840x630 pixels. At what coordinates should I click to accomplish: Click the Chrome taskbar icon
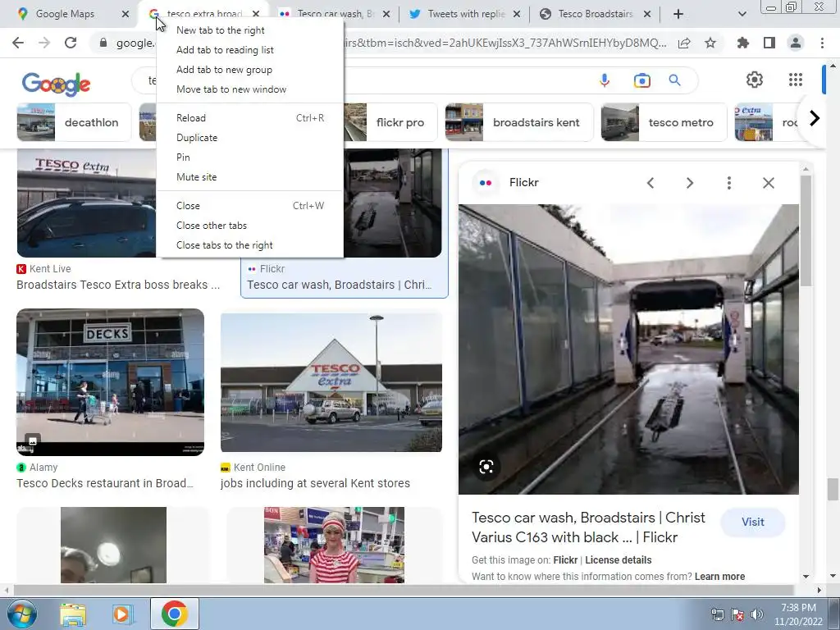tap(174, 614)
